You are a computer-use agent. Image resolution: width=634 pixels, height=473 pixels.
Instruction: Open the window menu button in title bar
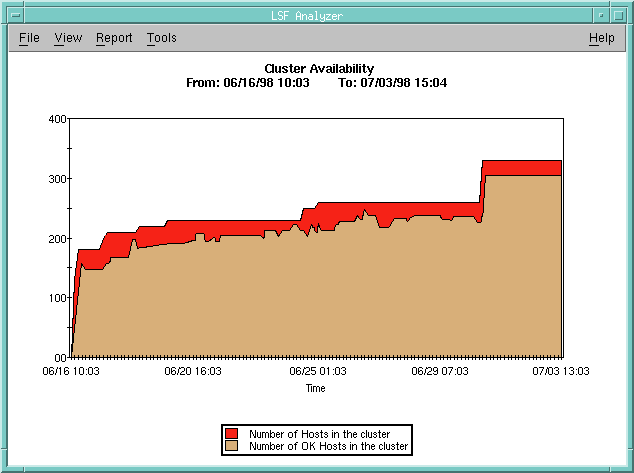(x=16, y=16)
